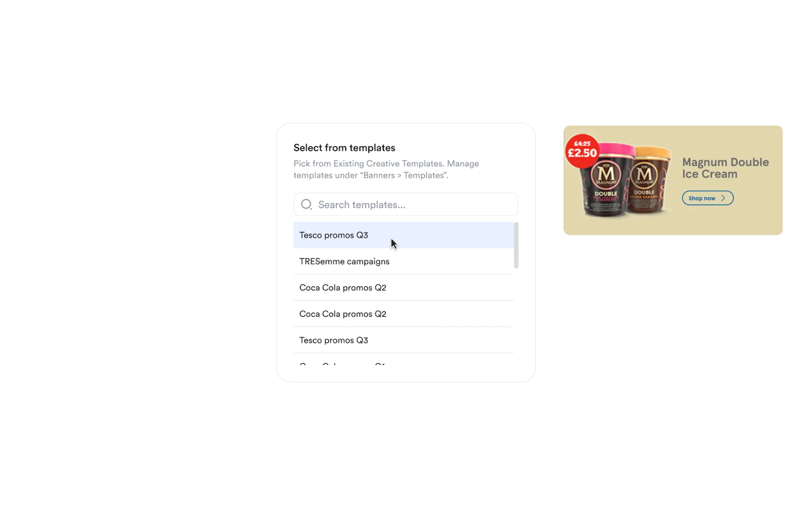
Task: Select the TRESemme campaigns template
Action: [x=344, y=261]
